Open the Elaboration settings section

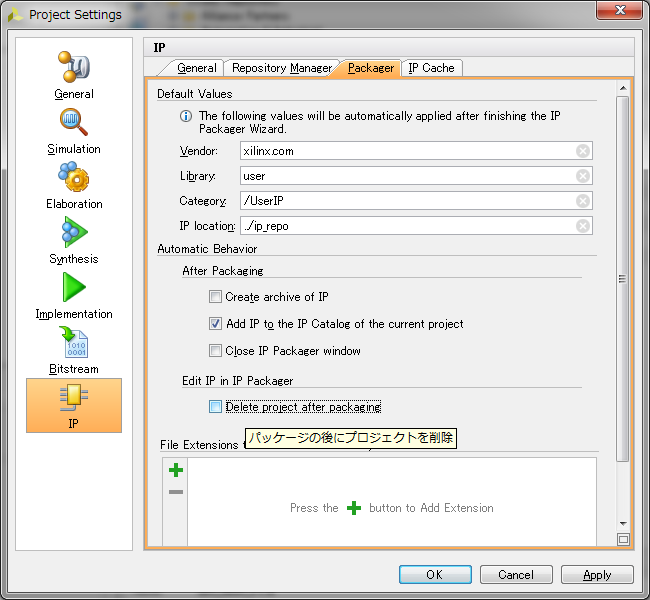(x=74, y=185)
